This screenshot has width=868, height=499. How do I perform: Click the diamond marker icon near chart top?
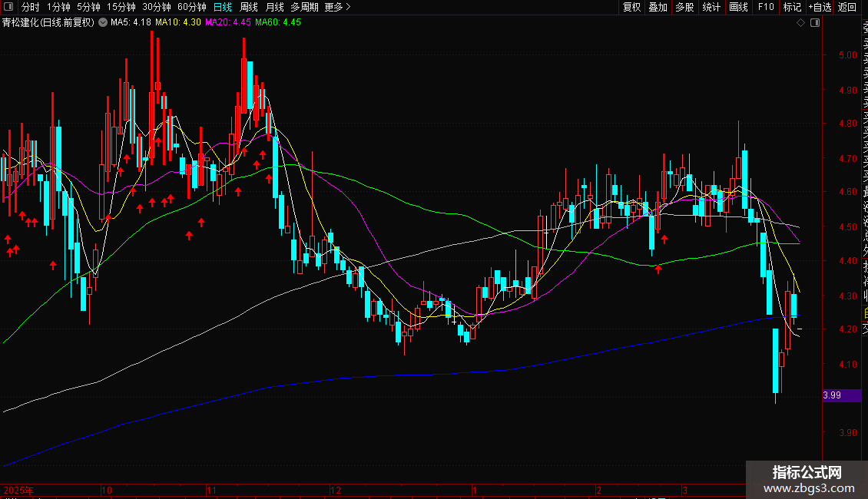click(800, 22)
